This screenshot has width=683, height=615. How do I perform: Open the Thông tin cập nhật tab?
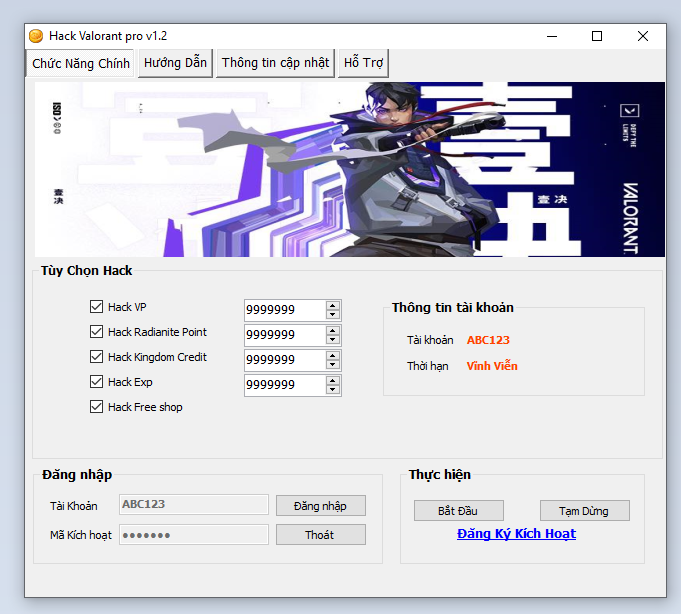tap(275, 63)
